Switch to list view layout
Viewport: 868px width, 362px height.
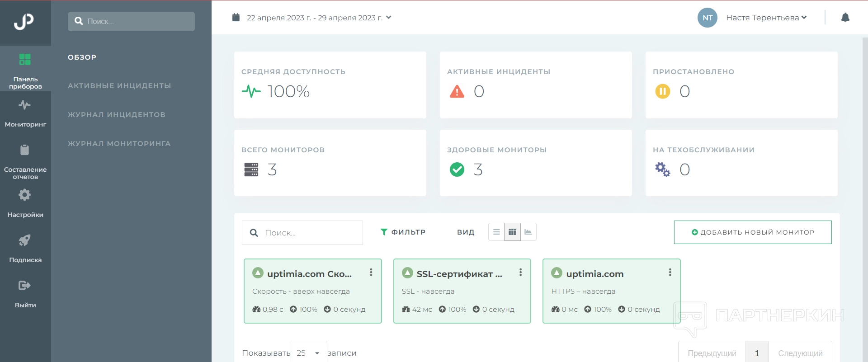[496, 232]
